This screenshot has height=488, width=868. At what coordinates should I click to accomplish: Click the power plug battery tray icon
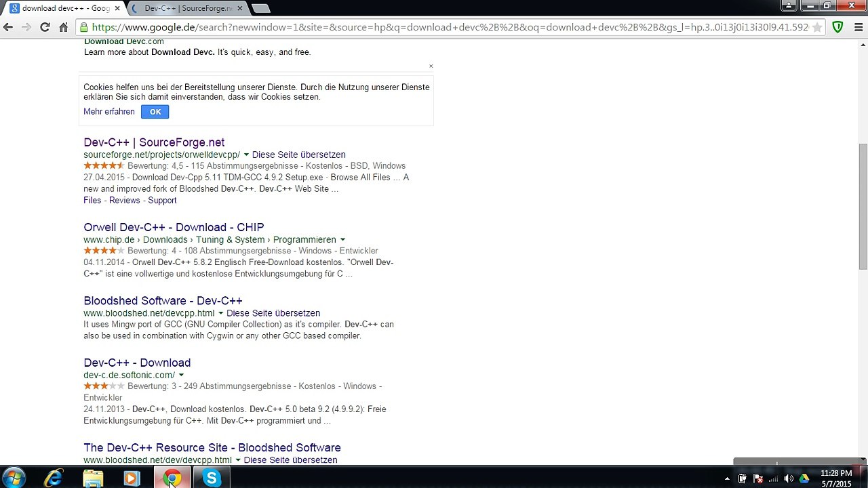coord(743,479)
